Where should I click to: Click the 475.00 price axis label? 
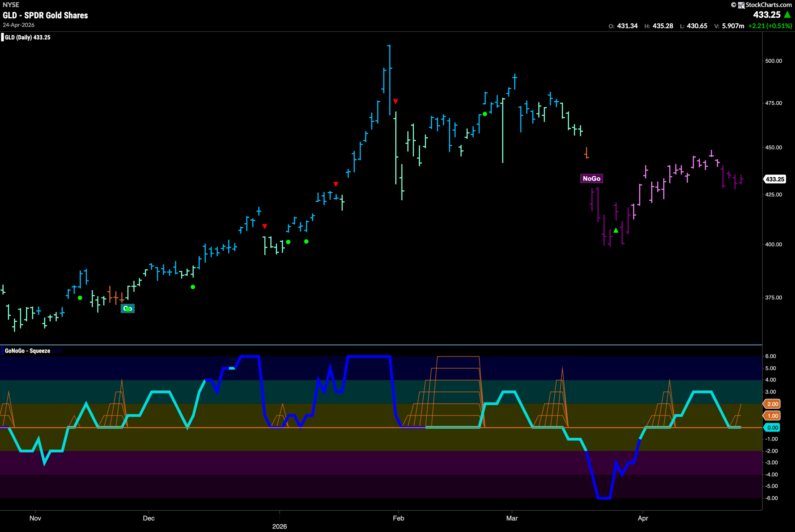click(773, 103)
